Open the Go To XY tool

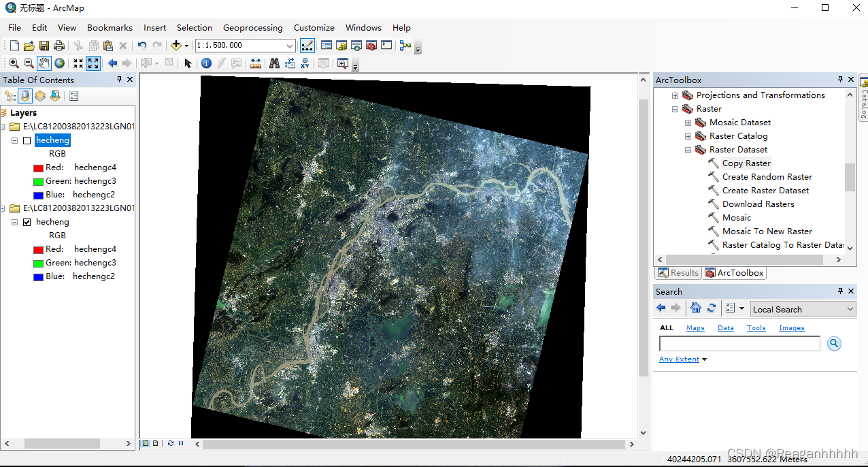click(x=305, y=63)
